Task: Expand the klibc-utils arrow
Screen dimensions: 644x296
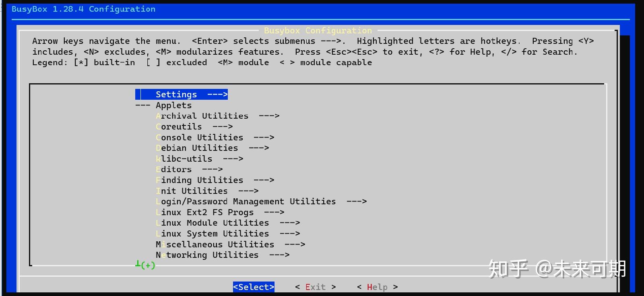Action: click(233, 159)
